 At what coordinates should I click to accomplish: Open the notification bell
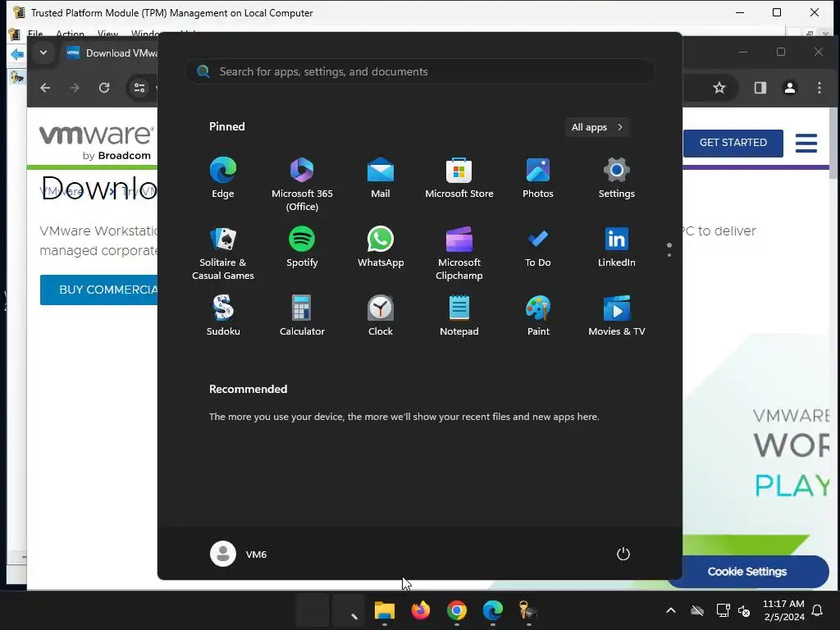pos(818,610)
